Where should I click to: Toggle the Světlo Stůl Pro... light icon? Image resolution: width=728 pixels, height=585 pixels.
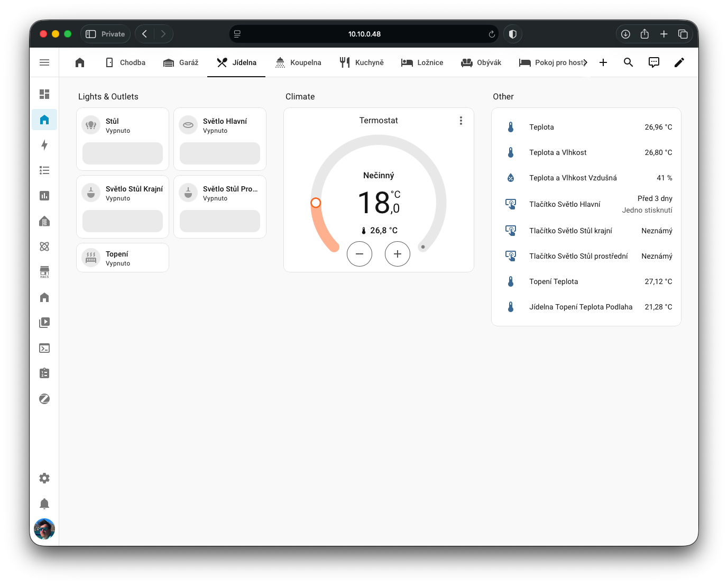point(188,193)
